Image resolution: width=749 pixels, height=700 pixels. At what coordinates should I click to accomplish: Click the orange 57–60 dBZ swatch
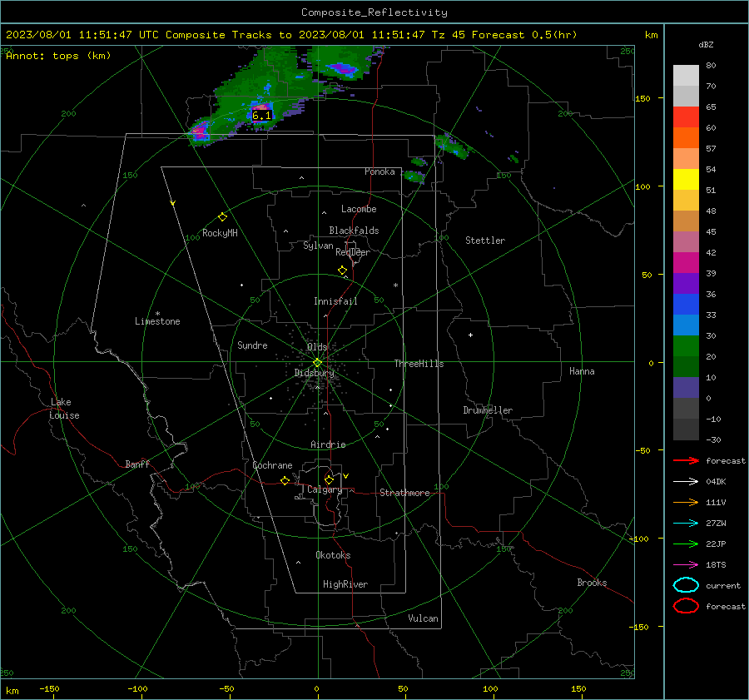click(x=686, y=137)
